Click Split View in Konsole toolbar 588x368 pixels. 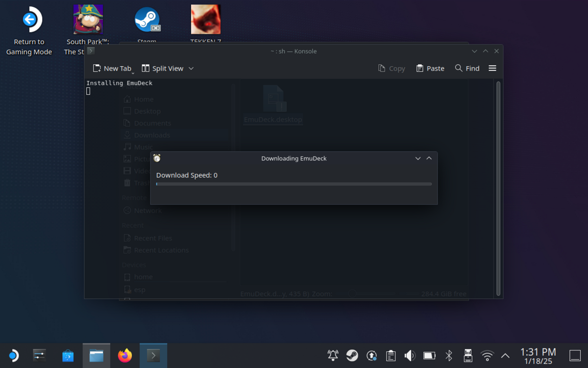click(x=163, y=68)
